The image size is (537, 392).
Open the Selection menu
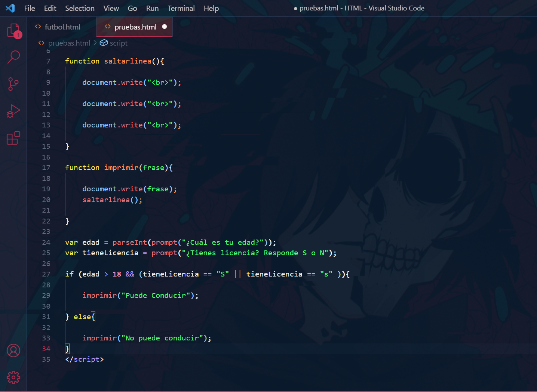click(x=80, y=8)
